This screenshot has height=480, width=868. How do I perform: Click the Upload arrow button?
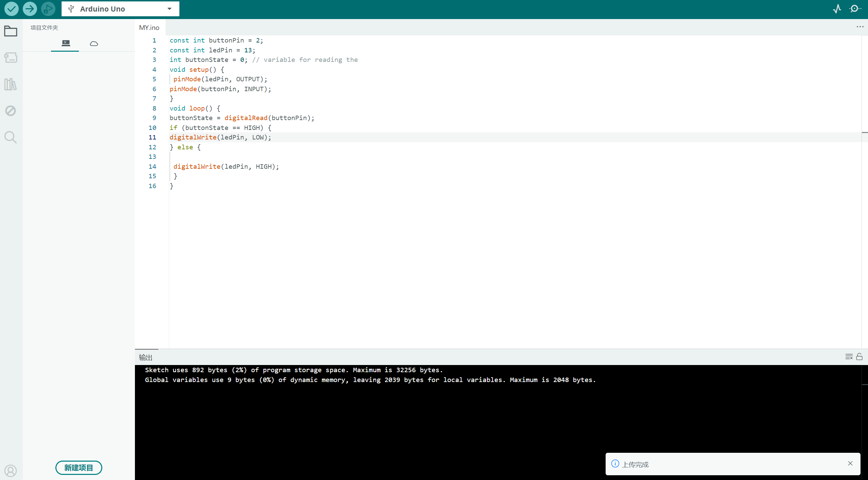click(x=30, y=9)
